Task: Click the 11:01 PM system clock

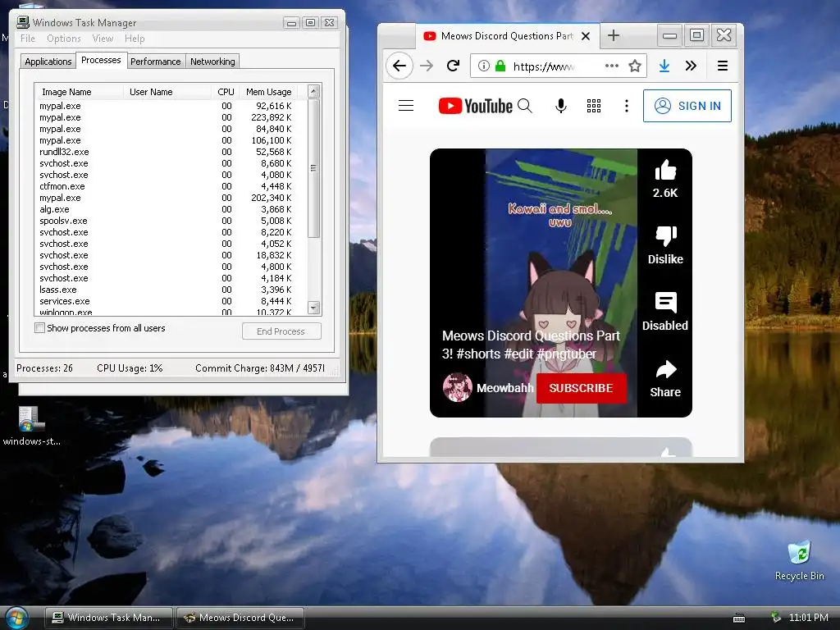Action: pyautogui.click(x=808, y=618)
